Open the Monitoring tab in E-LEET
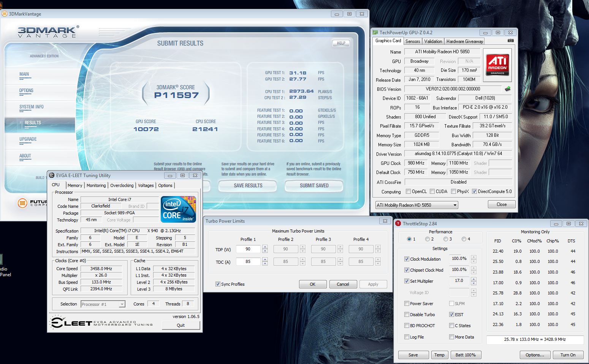 tap(96, 185)
